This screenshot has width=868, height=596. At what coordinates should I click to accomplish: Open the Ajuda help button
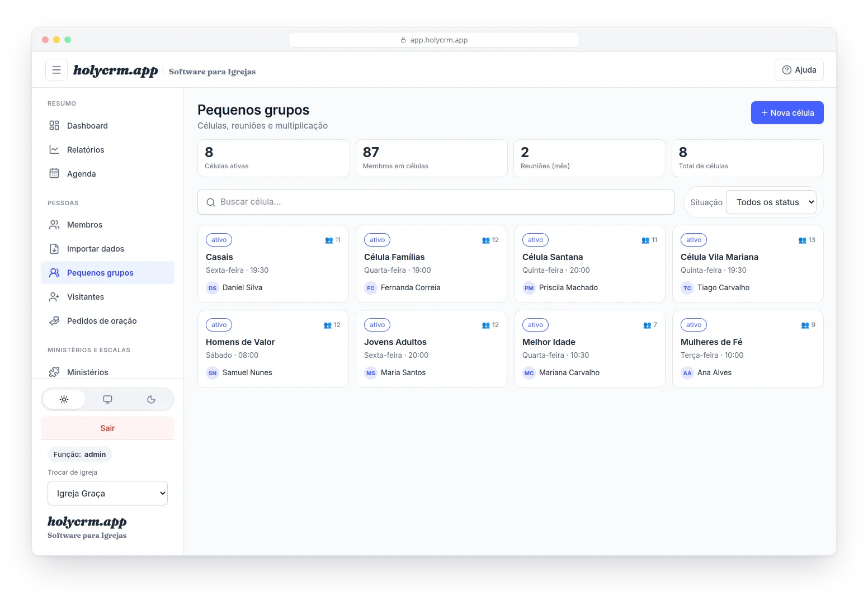[799, 70]
